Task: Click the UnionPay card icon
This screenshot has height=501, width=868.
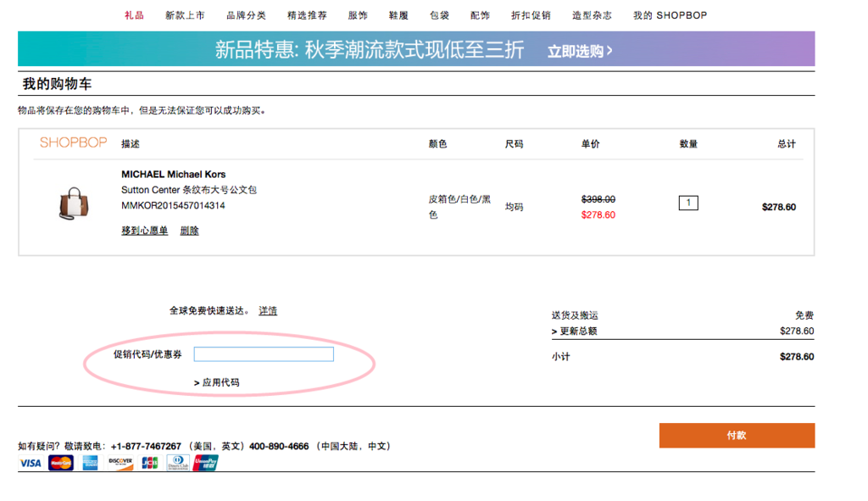Action: (x=205, y=463)
